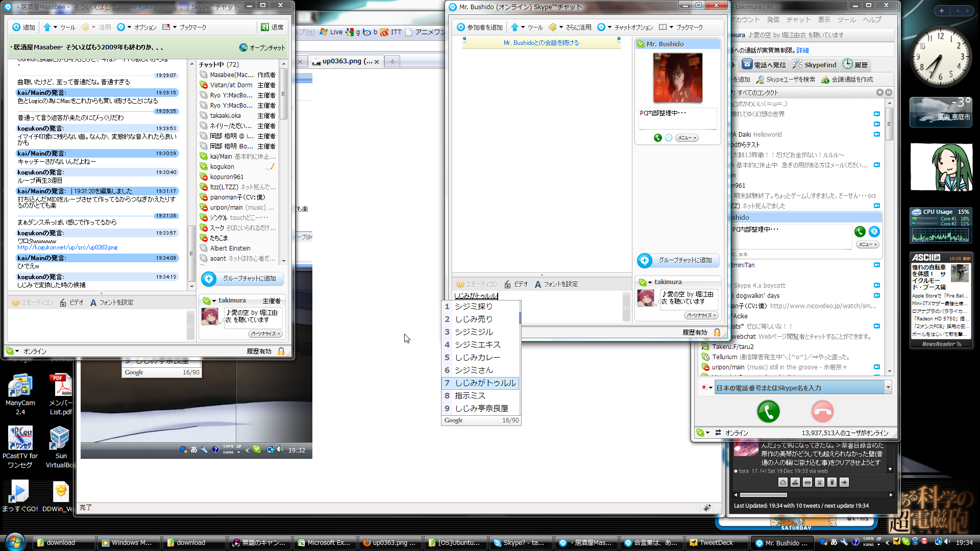Click scissors icon in TweetDeck action row
The height and width of the screenshot is (551, 980).
(820, 483)
